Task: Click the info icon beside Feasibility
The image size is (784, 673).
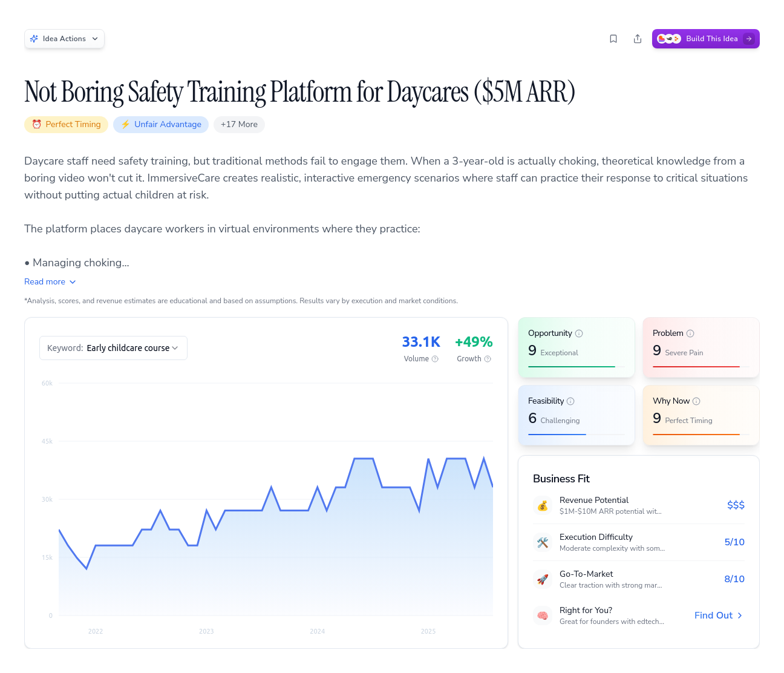Action: [x=570, y=401]
